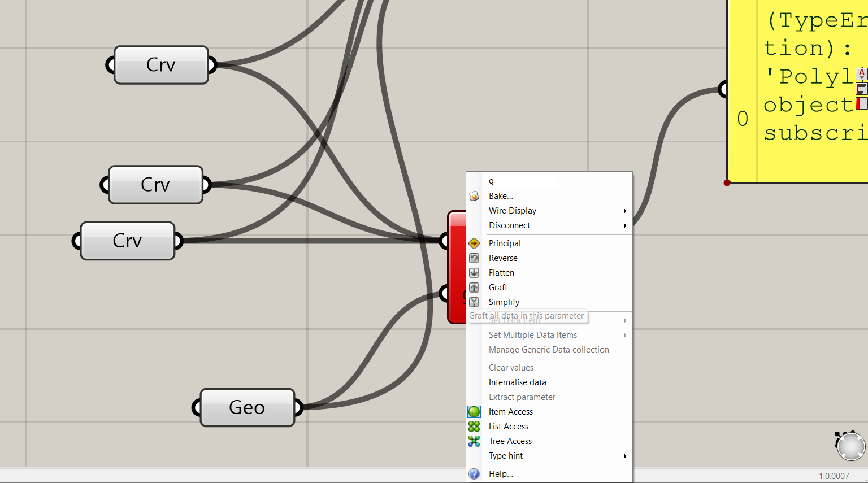This screenshot has width=868, height=483.
Task: Expand the Disconnect submenu
Action: [x=549, y=225]
